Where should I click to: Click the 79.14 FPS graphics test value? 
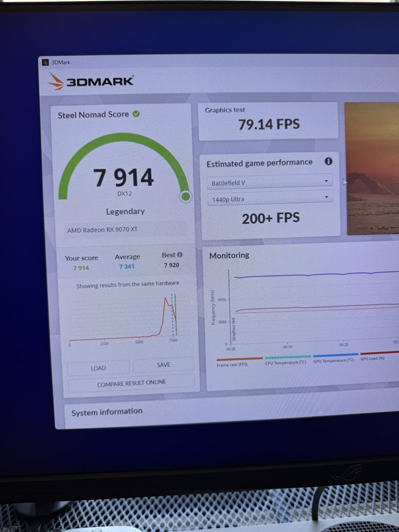[269, 124]
